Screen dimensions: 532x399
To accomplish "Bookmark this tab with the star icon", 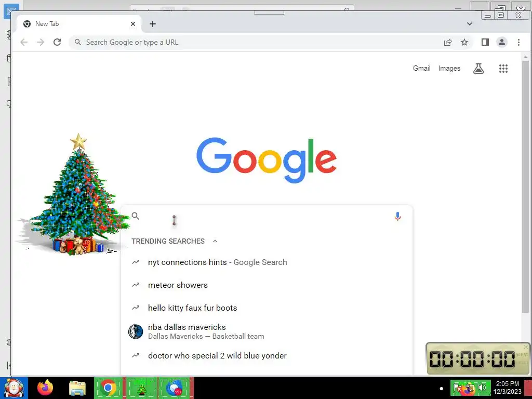I will [464, 42].
